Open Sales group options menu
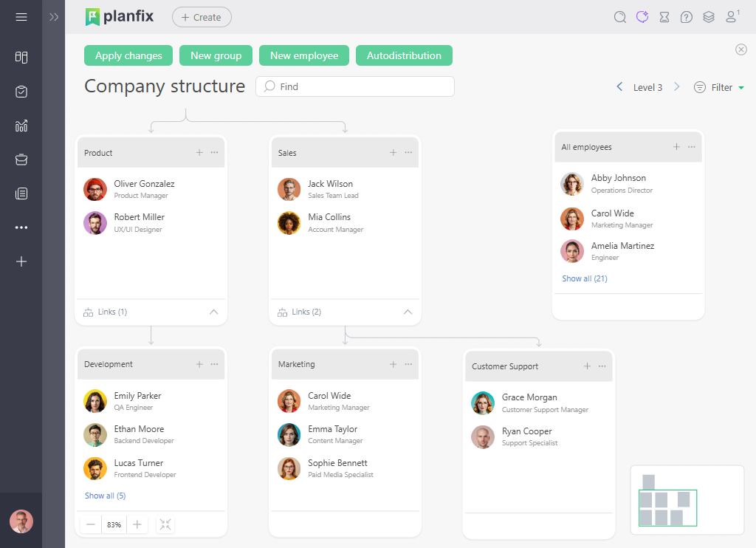The image size is (756, 548). click(408, 152)
